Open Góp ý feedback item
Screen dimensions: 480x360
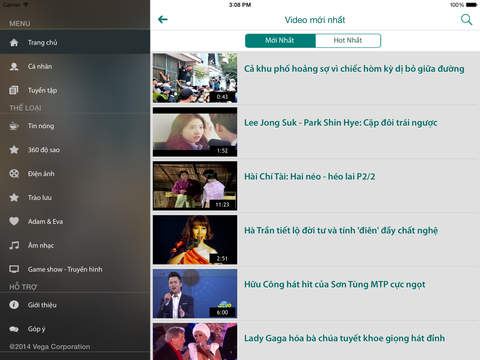point(75,329)
